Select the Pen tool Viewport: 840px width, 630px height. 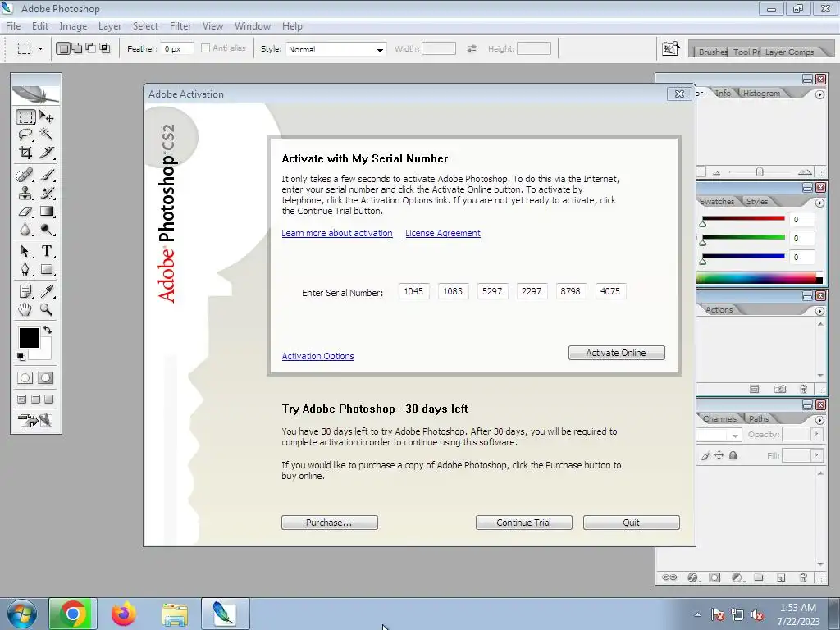(x=25, y=269)
